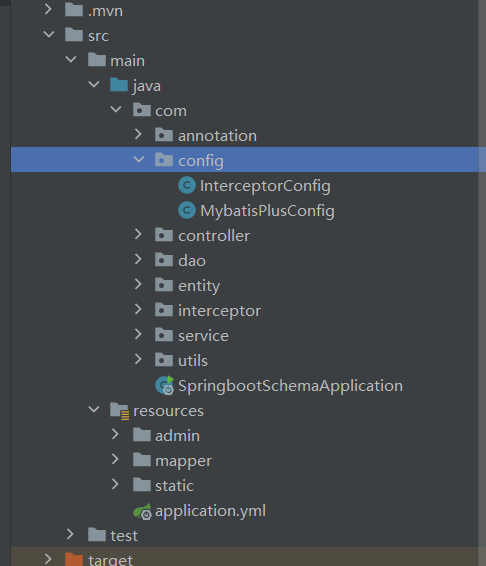Viewport: 486px width, 566px height.
Task: Click the resources folder icon
Action: click(120, 411)
